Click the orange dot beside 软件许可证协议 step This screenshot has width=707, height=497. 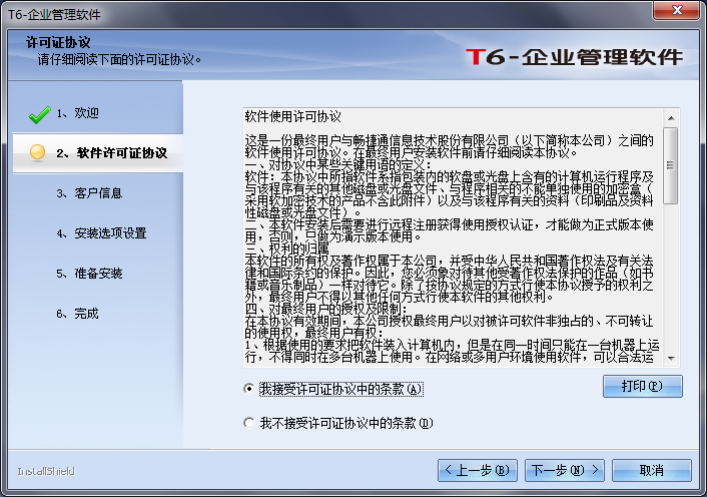37,152
